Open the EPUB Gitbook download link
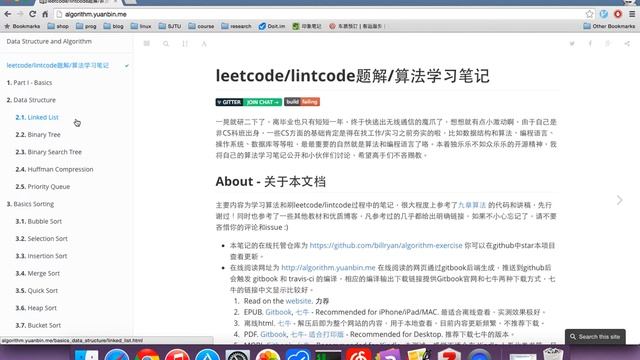640x360 pixels. pos(278,312)
